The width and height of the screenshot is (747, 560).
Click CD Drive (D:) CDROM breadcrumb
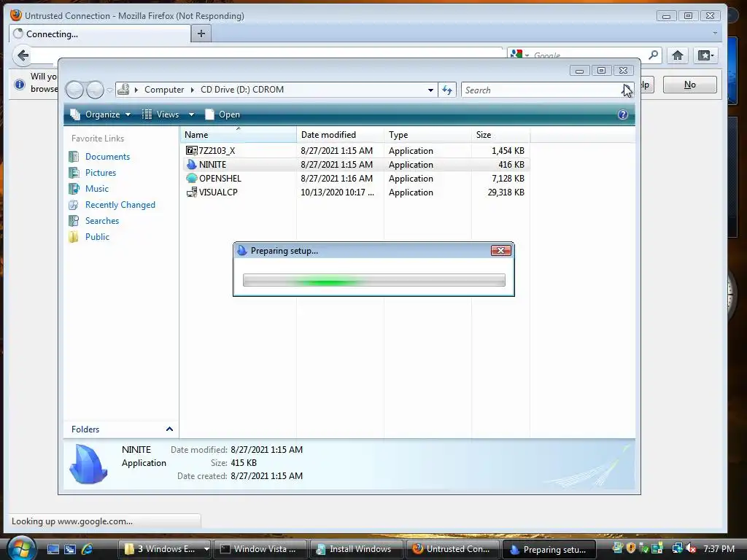click(242, 90)
